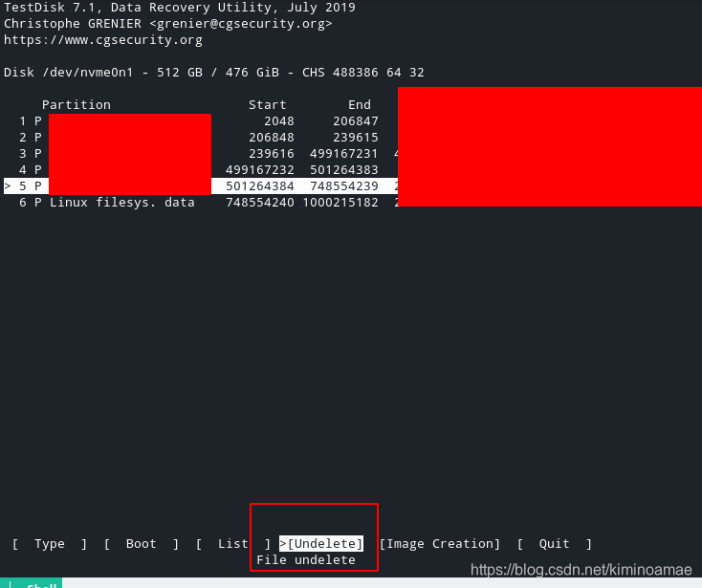Select the List menu option

[x=232, y=544]
